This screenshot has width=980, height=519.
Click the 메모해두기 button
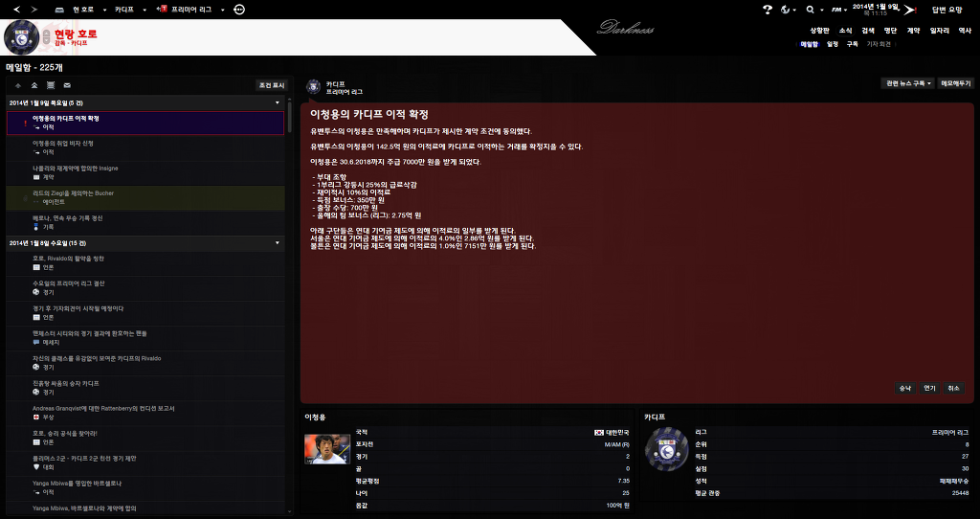[x=956, y=83]
